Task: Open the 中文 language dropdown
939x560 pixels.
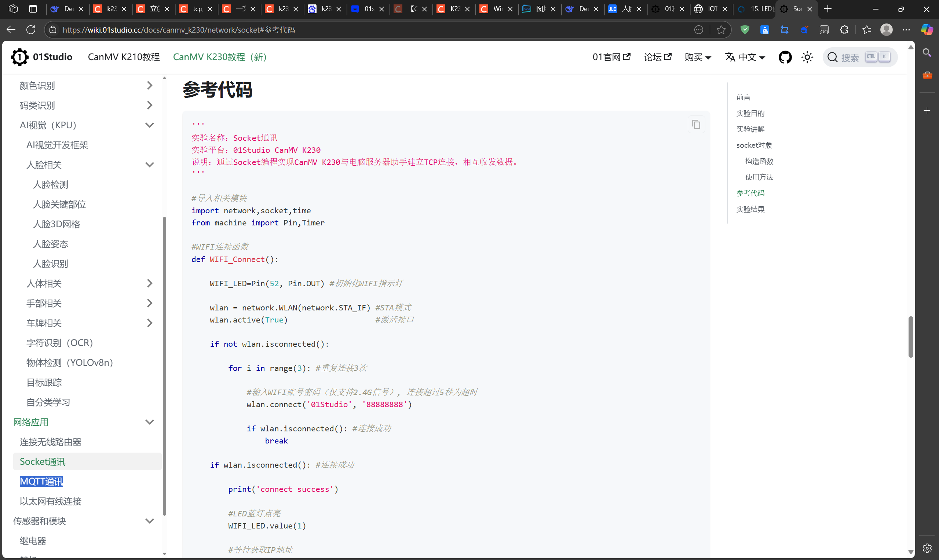Action: tap(745, 57)
